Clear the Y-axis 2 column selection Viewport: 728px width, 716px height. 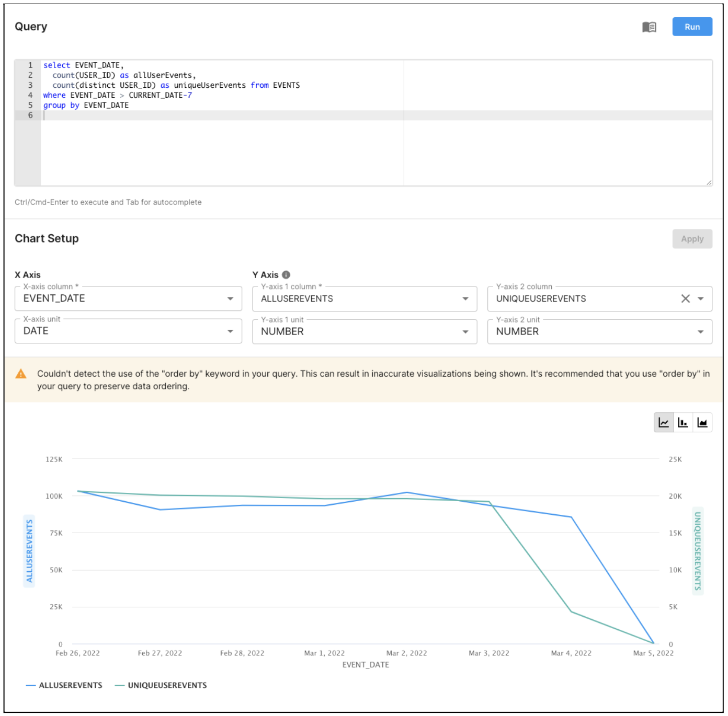(685, 298)
